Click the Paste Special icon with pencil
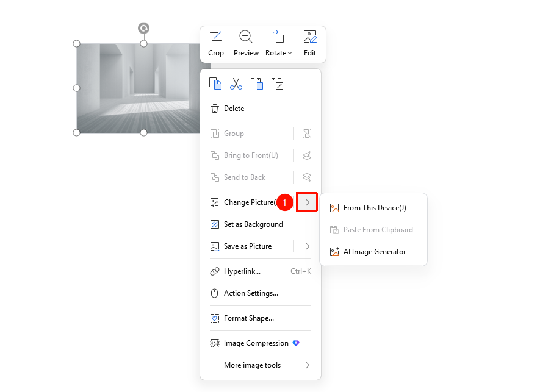 277,84
